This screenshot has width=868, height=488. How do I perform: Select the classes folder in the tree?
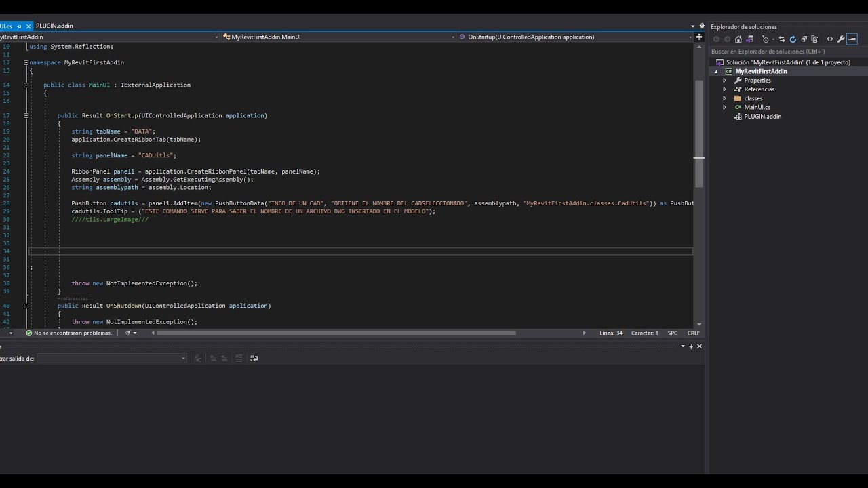tap(753, 98)
